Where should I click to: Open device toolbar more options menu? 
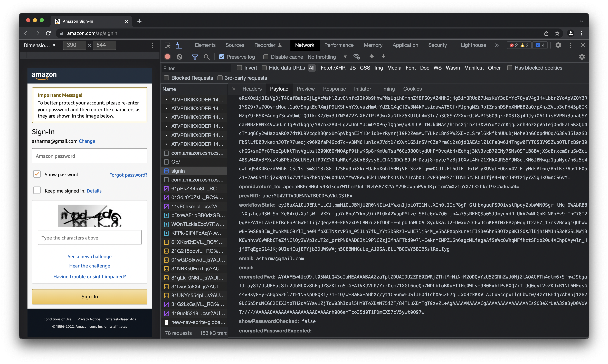(152, 45)
